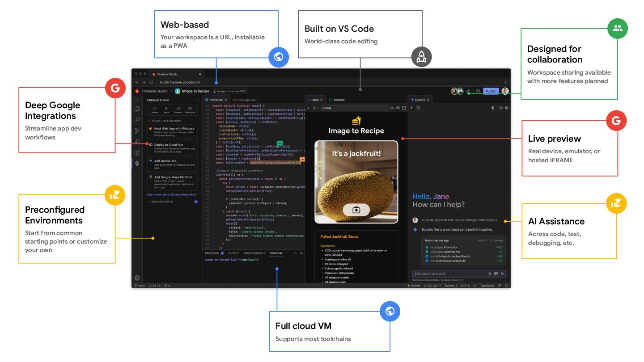
Task: Click Host Web App with Firebase card
Action: [172, 132]
